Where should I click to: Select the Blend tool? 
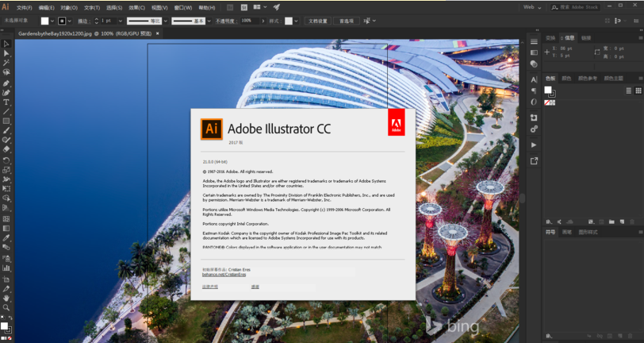(6, 247)
